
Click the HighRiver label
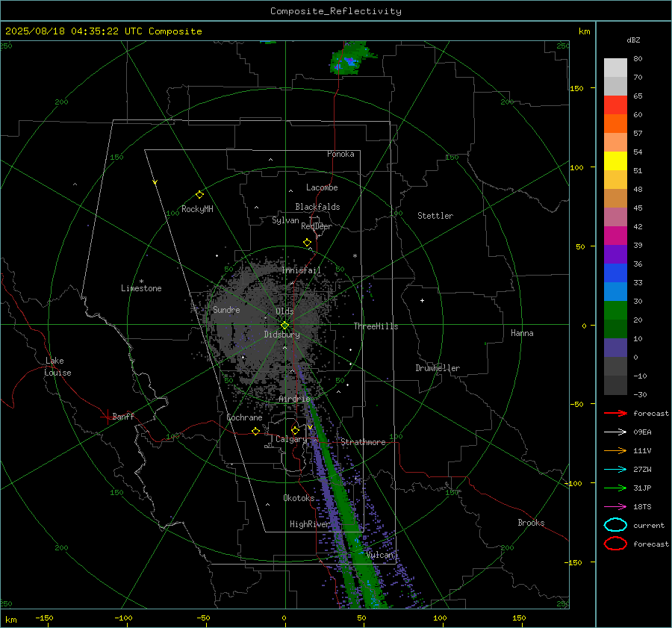pos(310,524)
